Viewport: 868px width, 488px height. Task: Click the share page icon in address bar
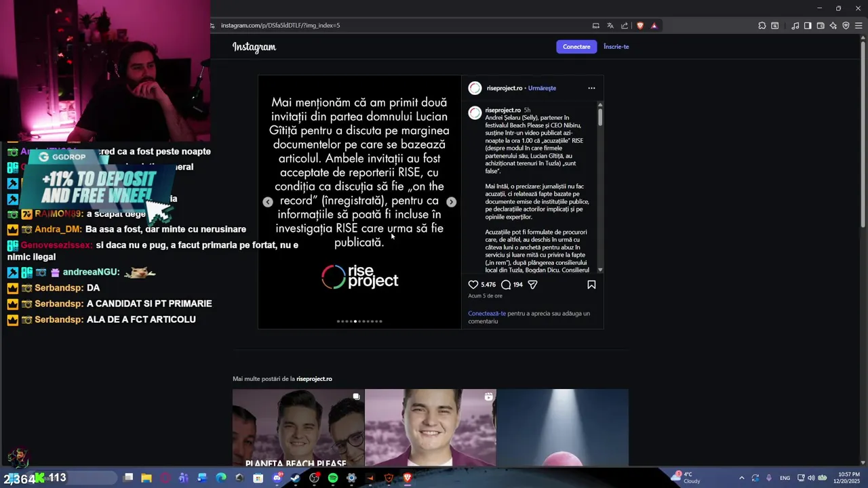tap(625, 26)
